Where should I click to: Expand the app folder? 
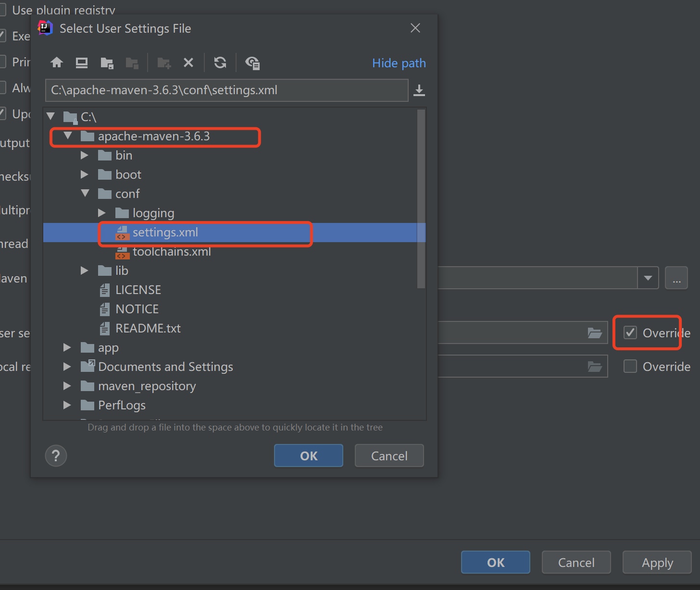click(67, 347)
